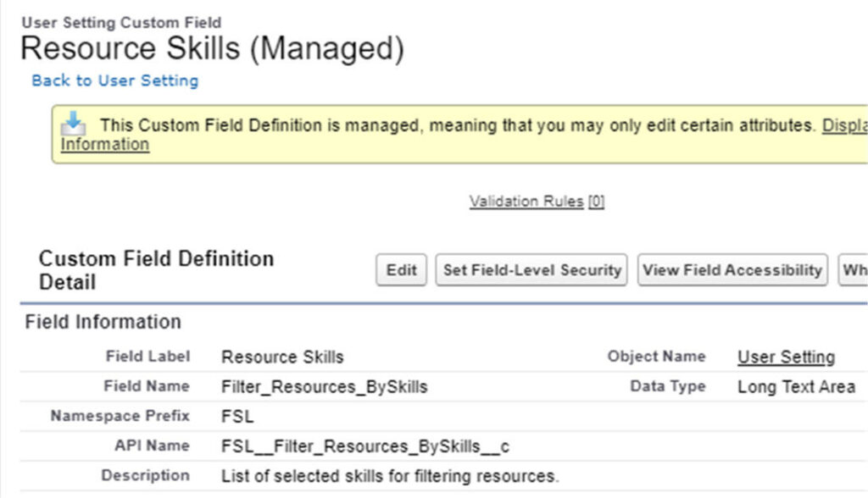Click the "User Setting Custom Field" breadcrumb text
Image resolution: width=868 pixels, height=498 pixels.
pyautogui.click(x=120, y=23)
